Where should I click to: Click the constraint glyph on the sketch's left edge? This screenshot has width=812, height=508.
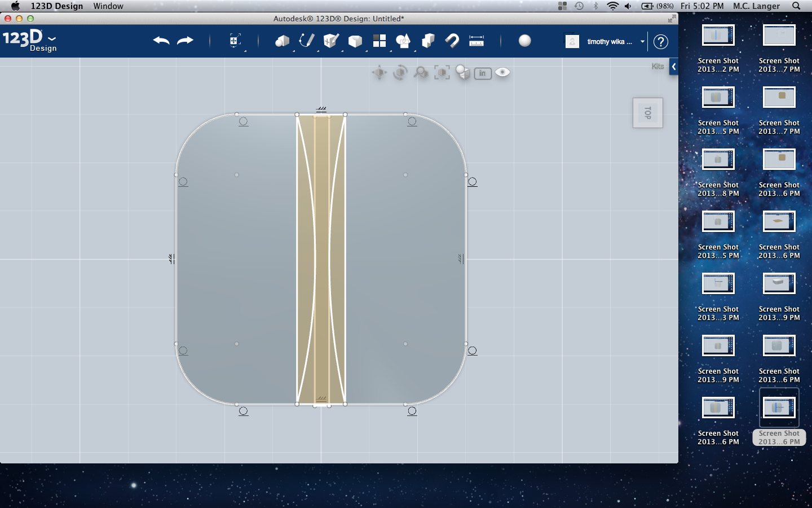coord(171,259)
